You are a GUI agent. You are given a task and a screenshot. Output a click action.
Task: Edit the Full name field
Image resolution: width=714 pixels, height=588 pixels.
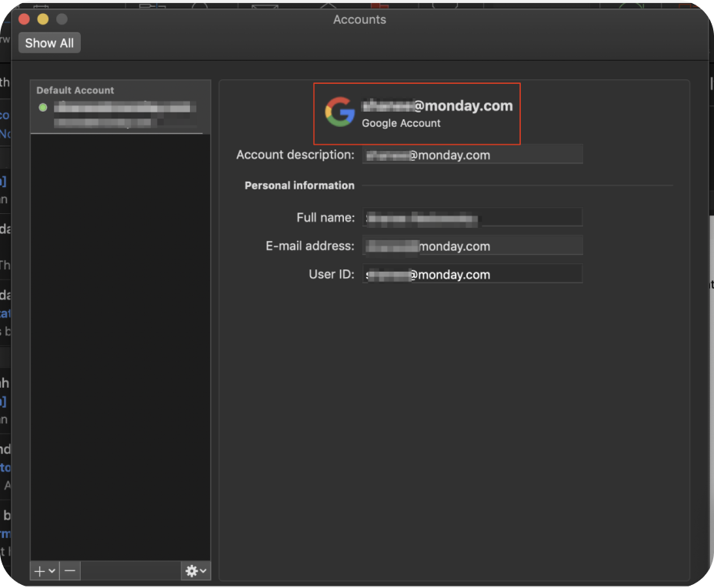click(472, 218)
